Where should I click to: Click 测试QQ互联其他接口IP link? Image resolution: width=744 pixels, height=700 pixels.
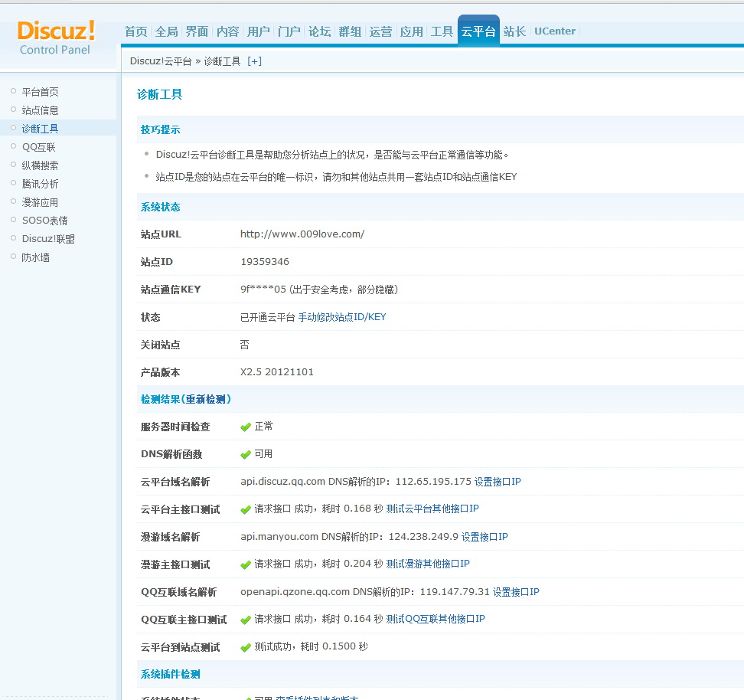[435, 619]
